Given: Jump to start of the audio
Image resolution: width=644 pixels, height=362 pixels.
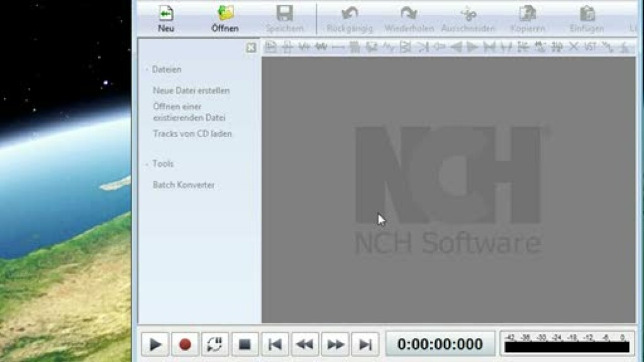Looking at the screenshot, I should (275, 344).
